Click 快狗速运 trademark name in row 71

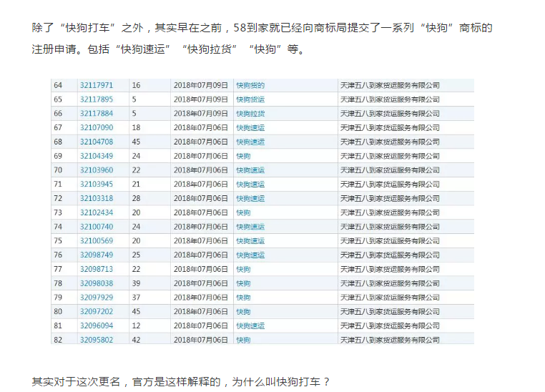[250, 184]
